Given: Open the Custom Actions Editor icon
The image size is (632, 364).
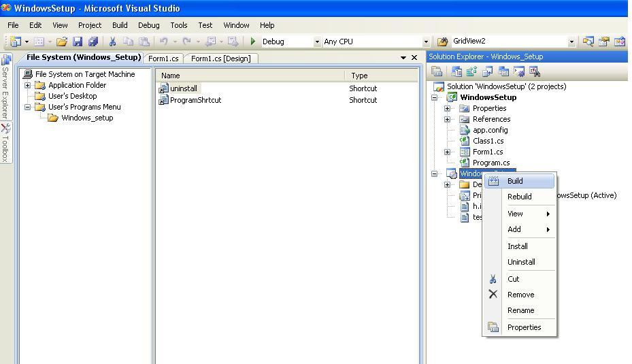Looking at the screenshot, I should (519, 71).
